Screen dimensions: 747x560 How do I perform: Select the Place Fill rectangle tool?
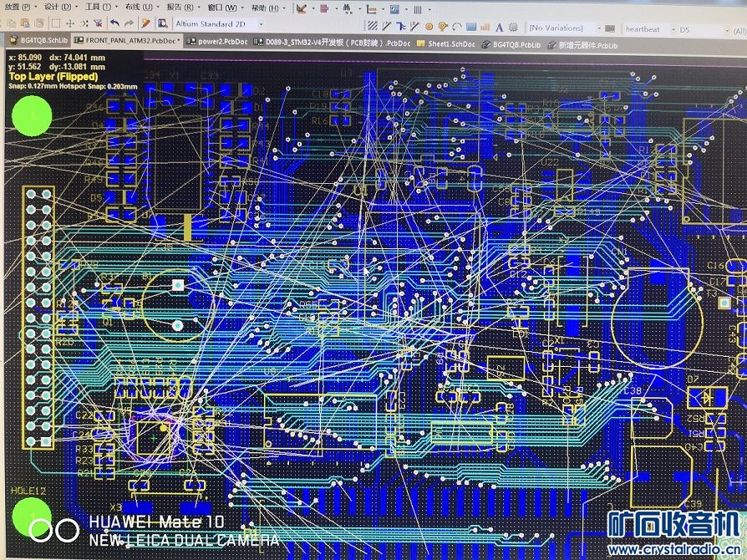(471, 28)
